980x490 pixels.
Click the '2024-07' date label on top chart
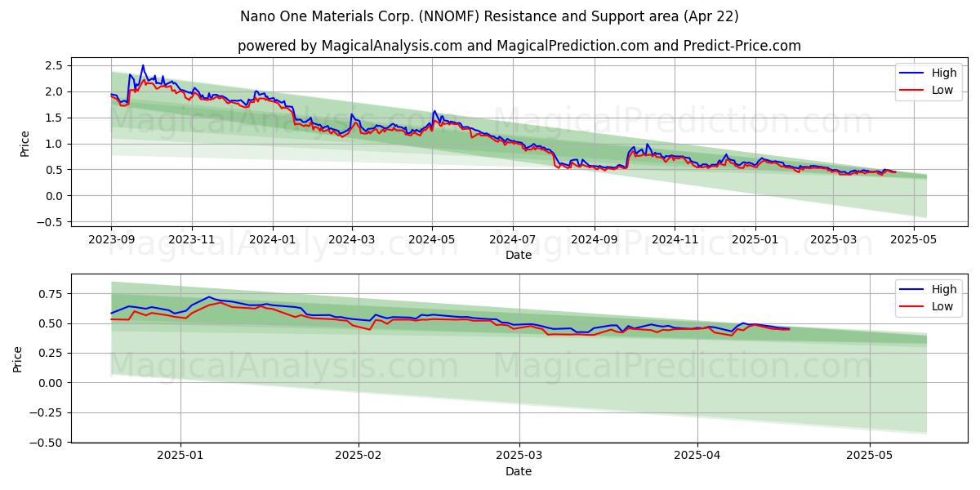pos(512,239)
